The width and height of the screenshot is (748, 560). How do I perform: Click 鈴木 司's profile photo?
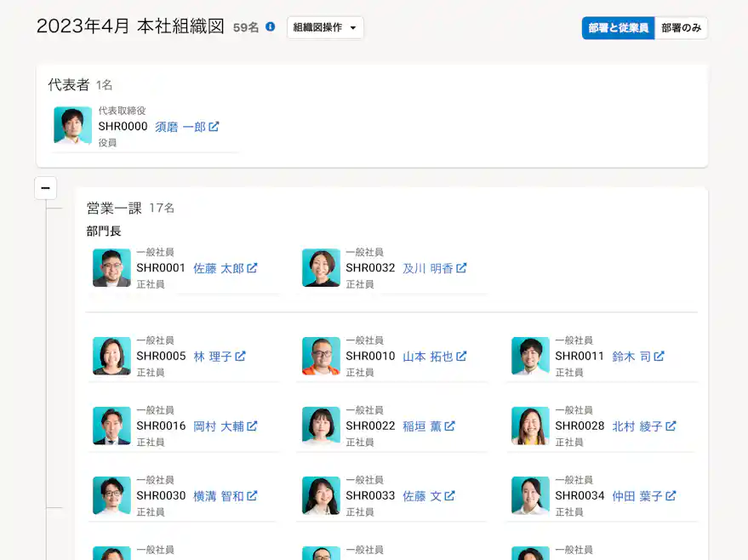tap(530, 356)
